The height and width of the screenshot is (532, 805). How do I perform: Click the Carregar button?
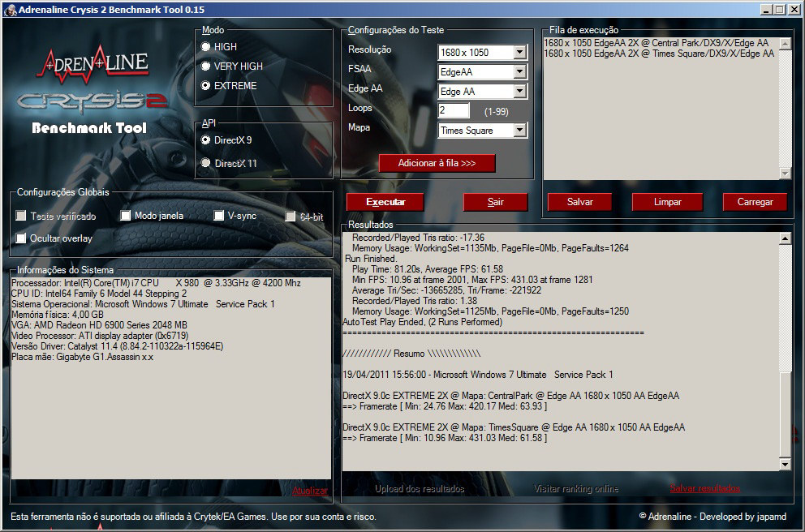[755, 202]
